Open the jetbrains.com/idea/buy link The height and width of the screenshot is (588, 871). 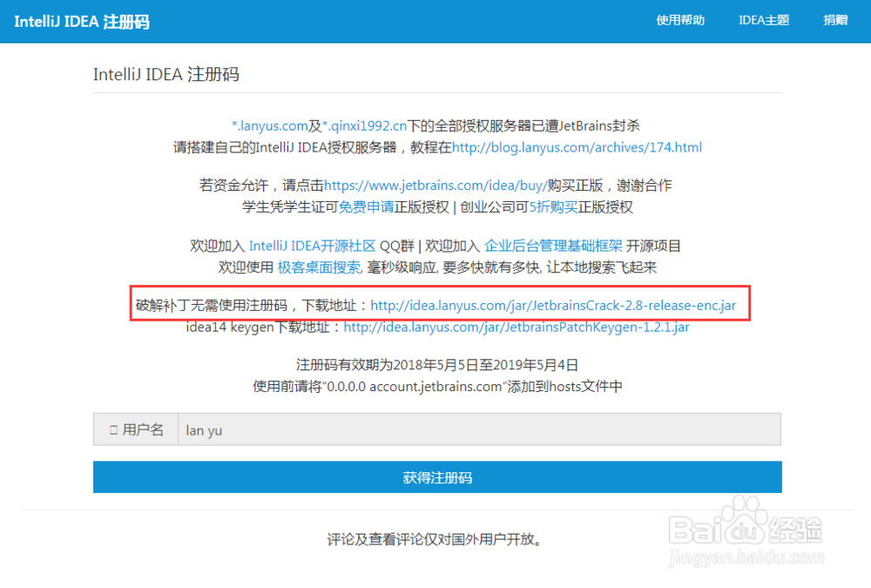pos(435,185)
